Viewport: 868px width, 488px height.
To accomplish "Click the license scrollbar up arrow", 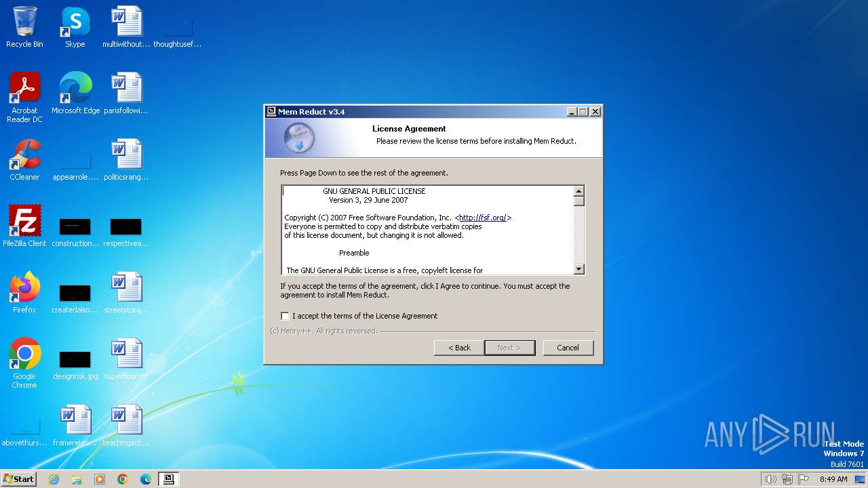I will (x=578, y=191).
